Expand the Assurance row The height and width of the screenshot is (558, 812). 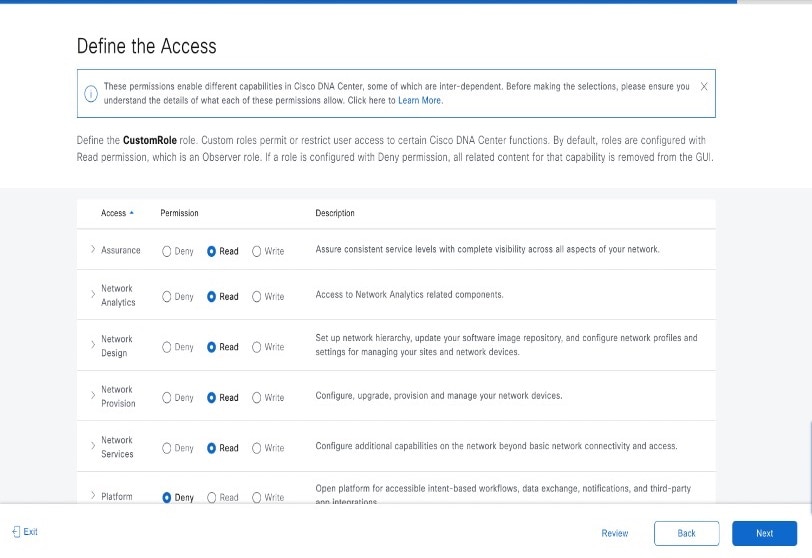pos(93,249)
